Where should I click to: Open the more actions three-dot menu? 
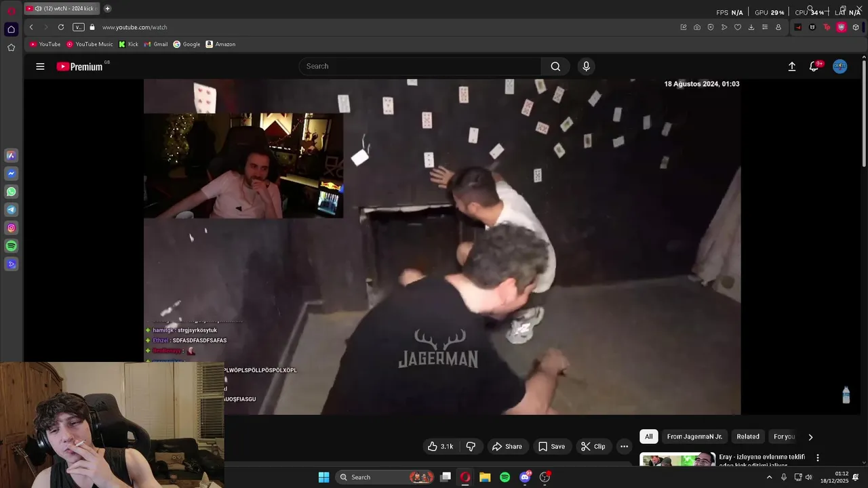click(624, 447)
